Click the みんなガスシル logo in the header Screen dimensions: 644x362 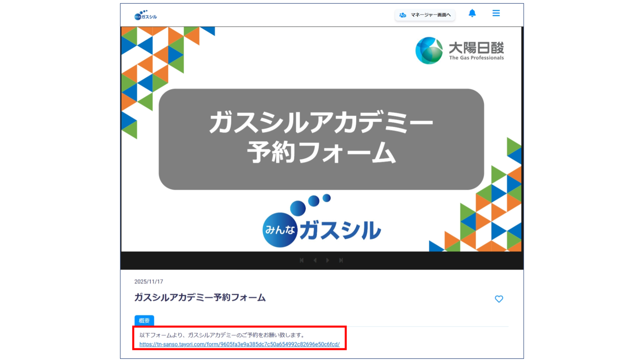(x=145, y=16)
